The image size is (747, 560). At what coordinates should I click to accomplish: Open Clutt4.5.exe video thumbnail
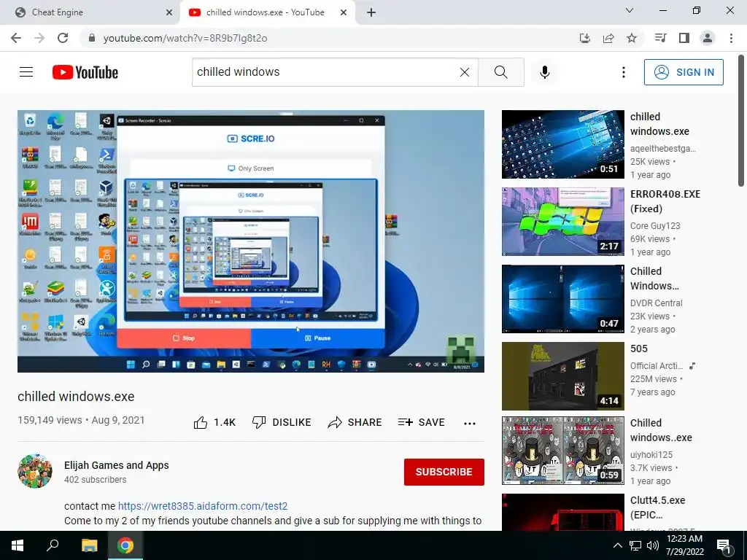[563, 512]
